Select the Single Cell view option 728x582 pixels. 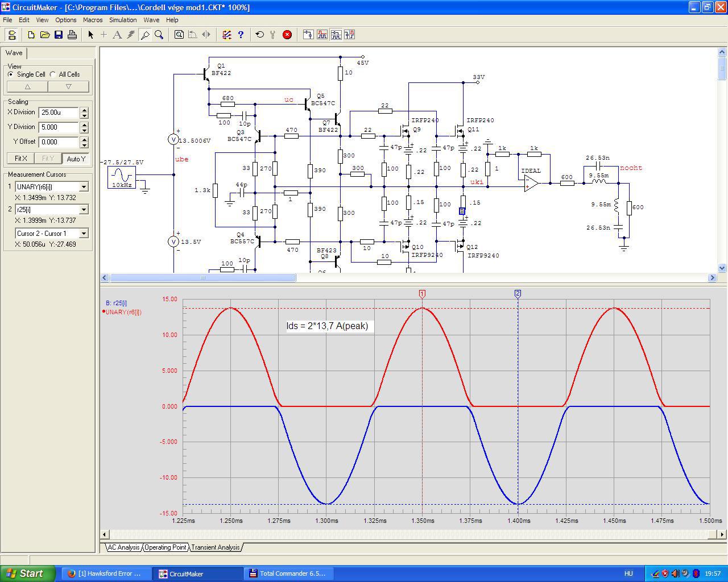[11, 74]
